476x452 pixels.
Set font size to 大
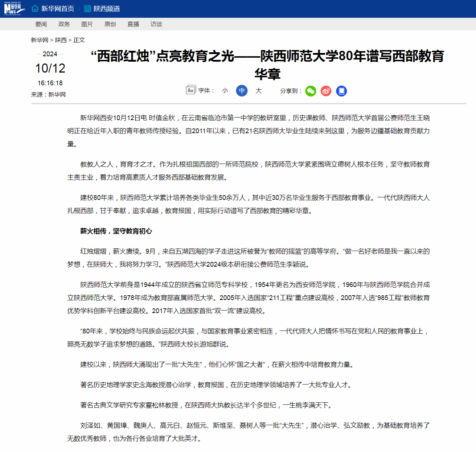[x=258, y=91]
